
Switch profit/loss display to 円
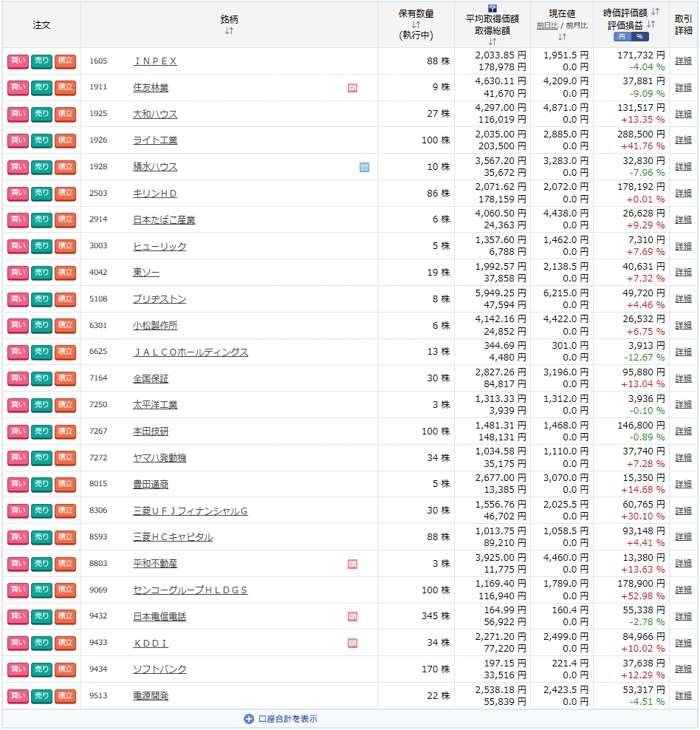622,36
